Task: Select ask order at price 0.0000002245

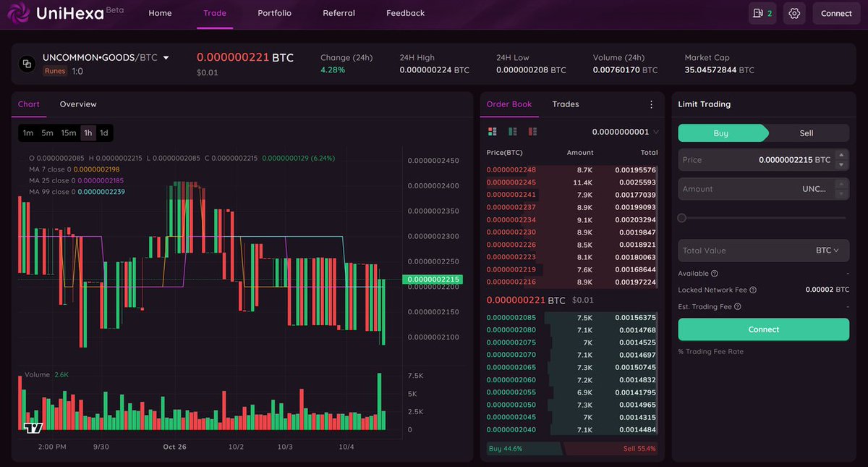Action: coord(571,182)
